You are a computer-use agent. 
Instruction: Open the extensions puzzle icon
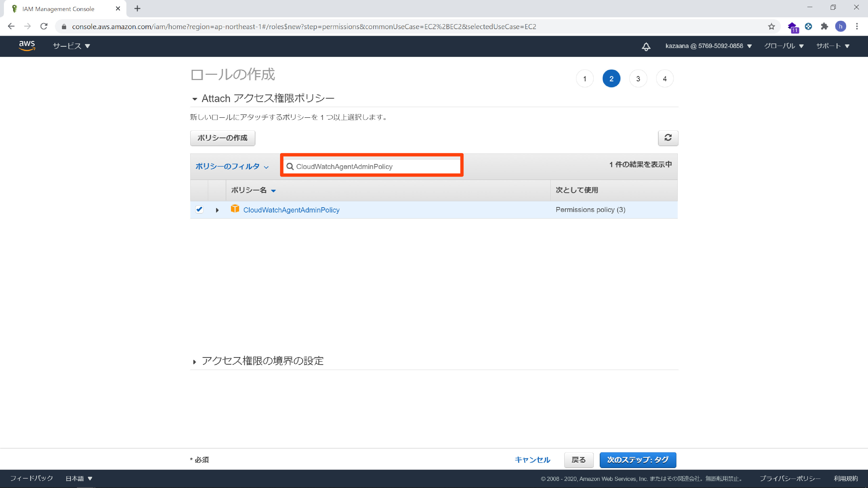(824, 26)
